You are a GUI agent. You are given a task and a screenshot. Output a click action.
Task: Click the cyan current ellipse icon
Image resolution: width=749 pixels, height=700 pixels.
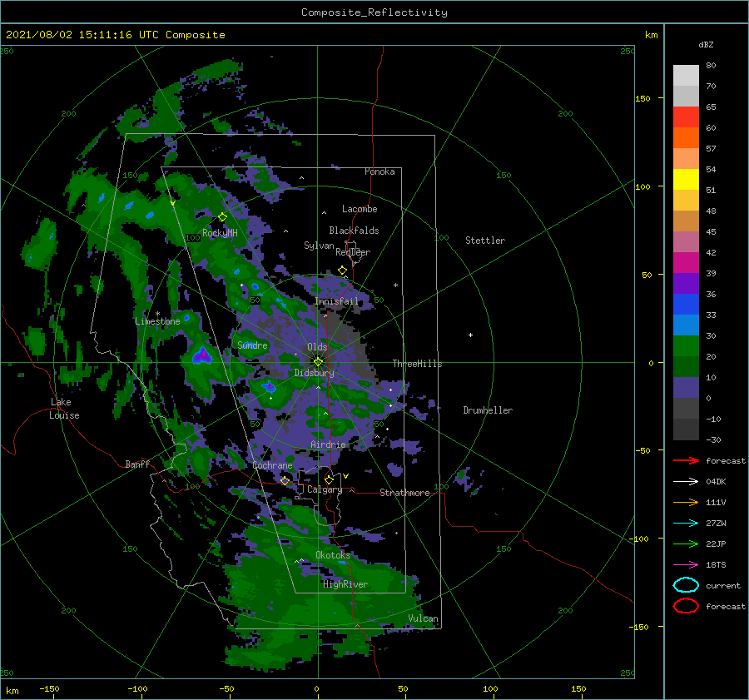(686, 585)
